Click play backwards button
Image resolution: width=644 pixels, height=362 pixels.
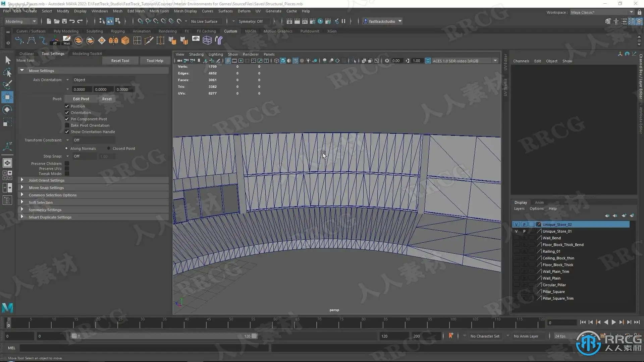pos(606,322)
